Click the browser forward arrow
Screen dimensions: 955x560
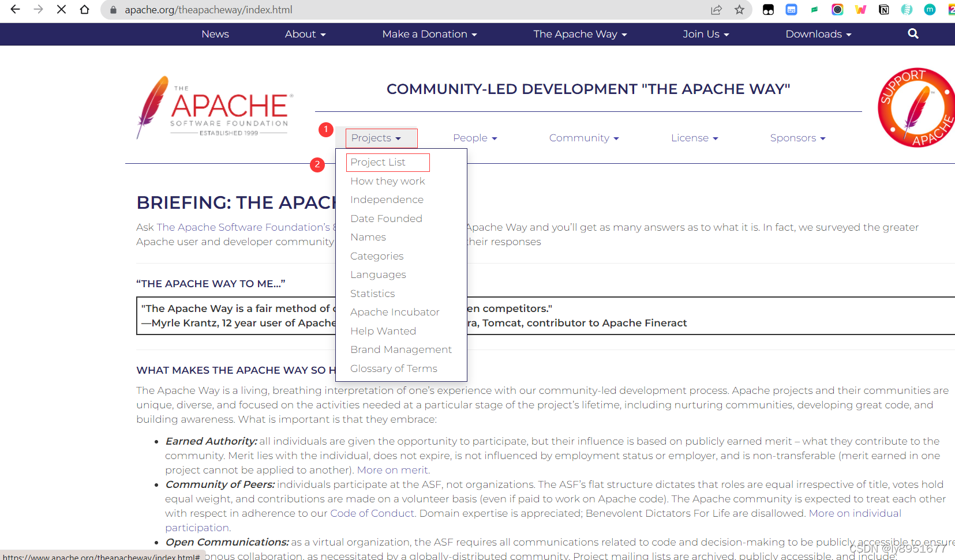39,9
